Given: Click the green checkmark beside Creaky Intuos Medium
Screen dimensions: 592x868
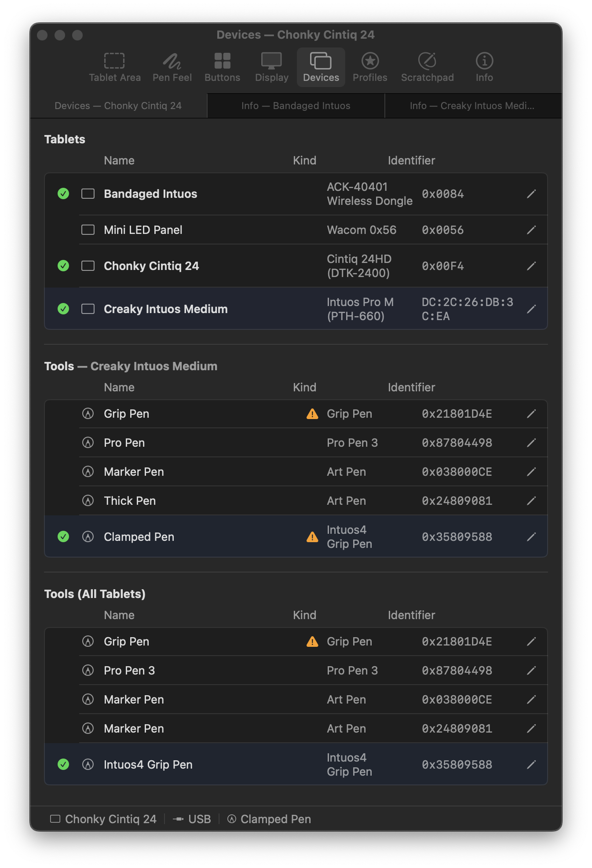Looking at the screenshot, I should [63, 309].
